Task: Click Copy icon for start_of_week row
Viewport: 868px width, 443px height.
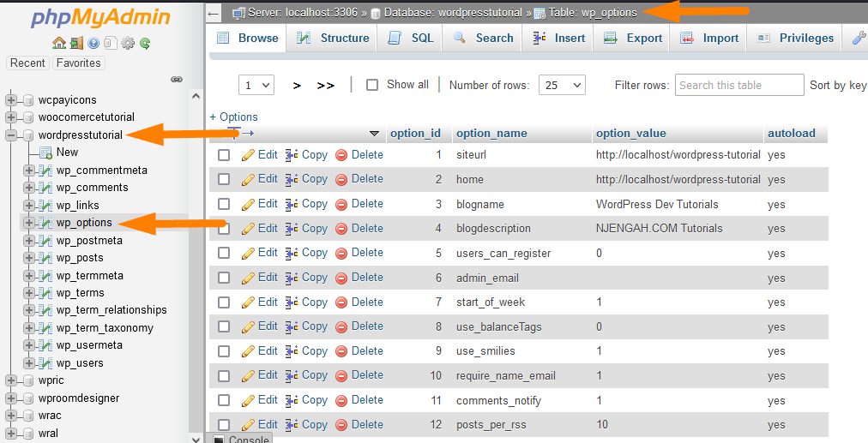Action: pyautogui.click(x=292, y=302)
